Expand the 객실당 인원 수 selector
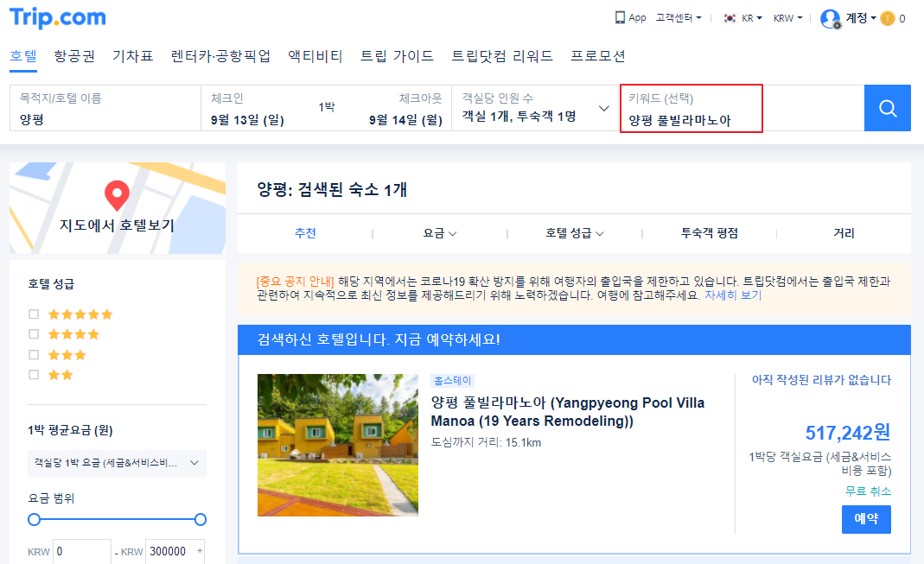This screenshot has height=564, width=924. (535, 108)
